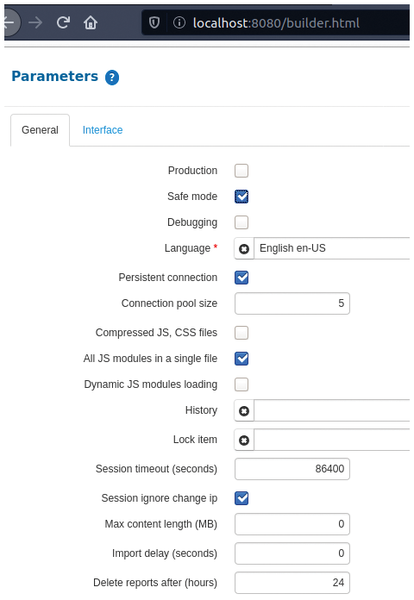Go to browser home page icon
The image size is (414, 600).
pyautogui.click(x=90, y=23)
